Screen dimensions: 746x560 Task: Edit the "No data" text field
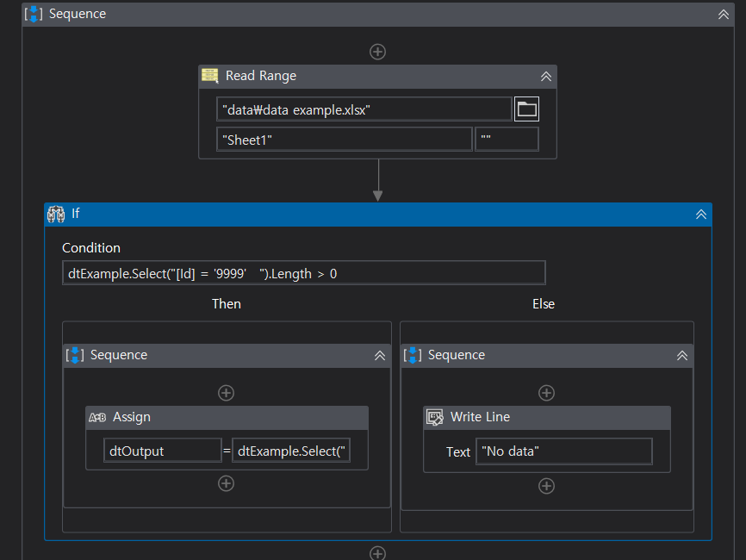[x=564, y=451]
